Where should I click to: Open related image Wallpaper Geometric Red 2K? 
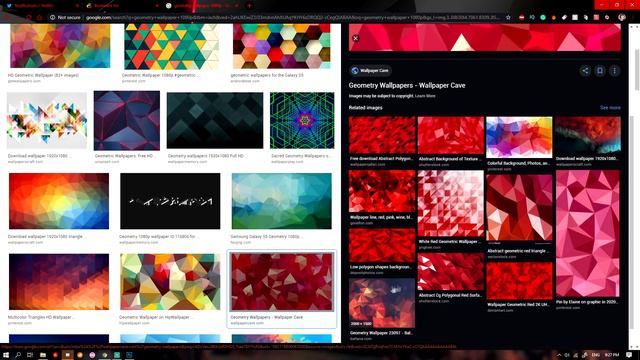click(x=519, y=281)
